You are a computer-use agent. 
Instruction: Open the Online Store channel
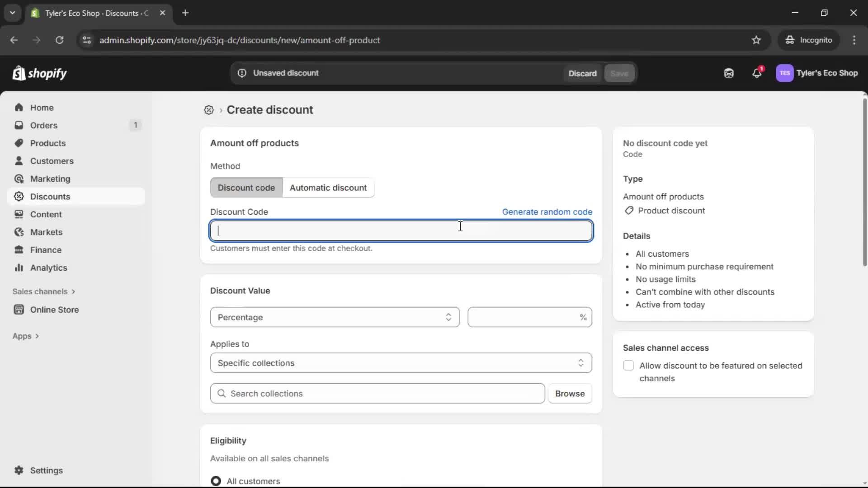tap(54, 310)
